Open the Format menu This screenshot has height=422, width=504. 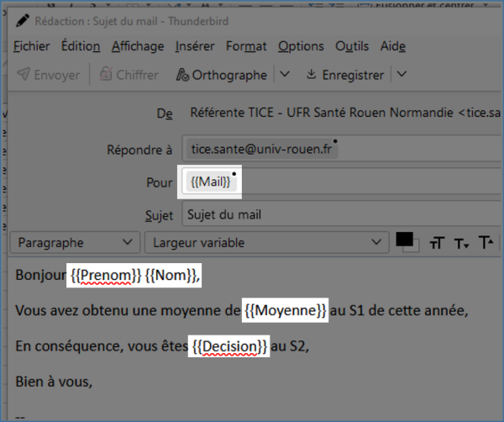(246, 46)
